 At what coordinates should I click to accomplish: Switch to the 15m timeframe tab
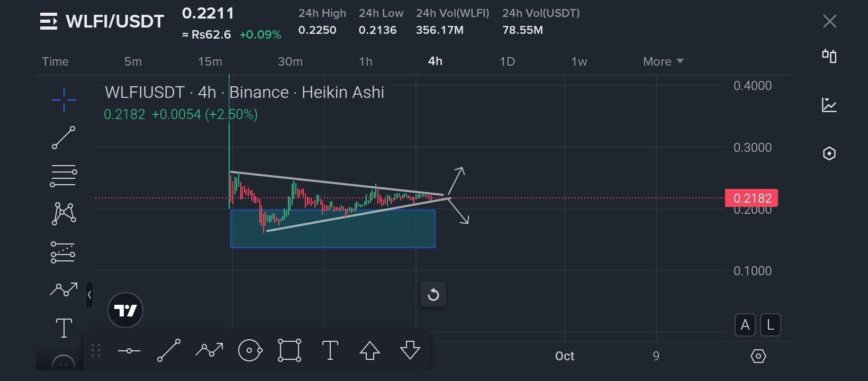[210, 61]
